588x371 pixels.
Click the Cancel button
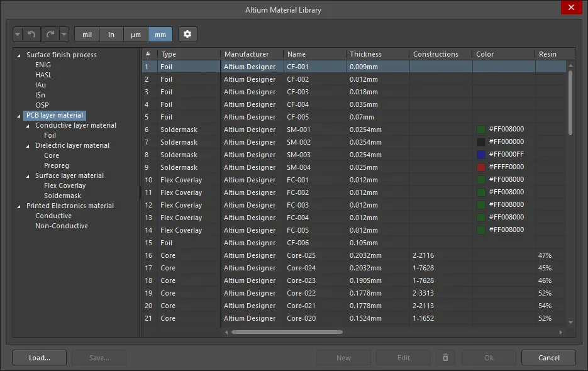click(x=548, y=358)
